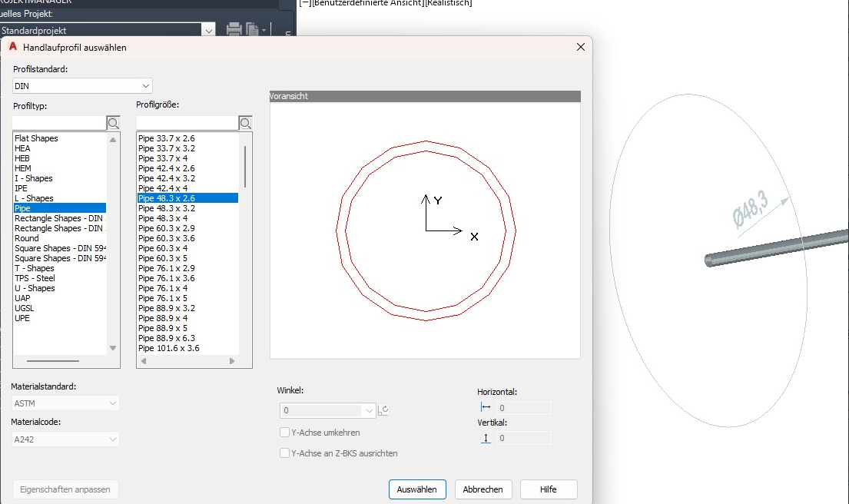This screenshot has height=504, width=849.
Task: Click the Publish sheet icon next to the printer
Action: pos(251,28)
